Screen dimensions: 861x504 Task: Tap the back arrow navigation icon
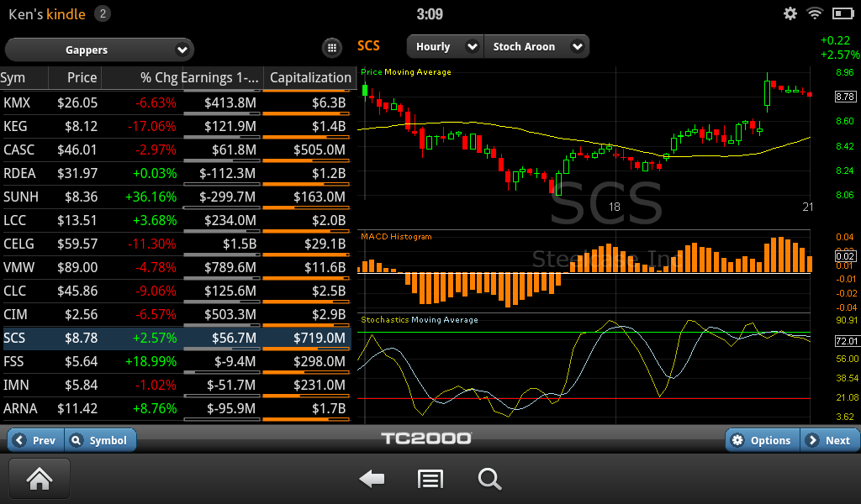click(372, 479)
